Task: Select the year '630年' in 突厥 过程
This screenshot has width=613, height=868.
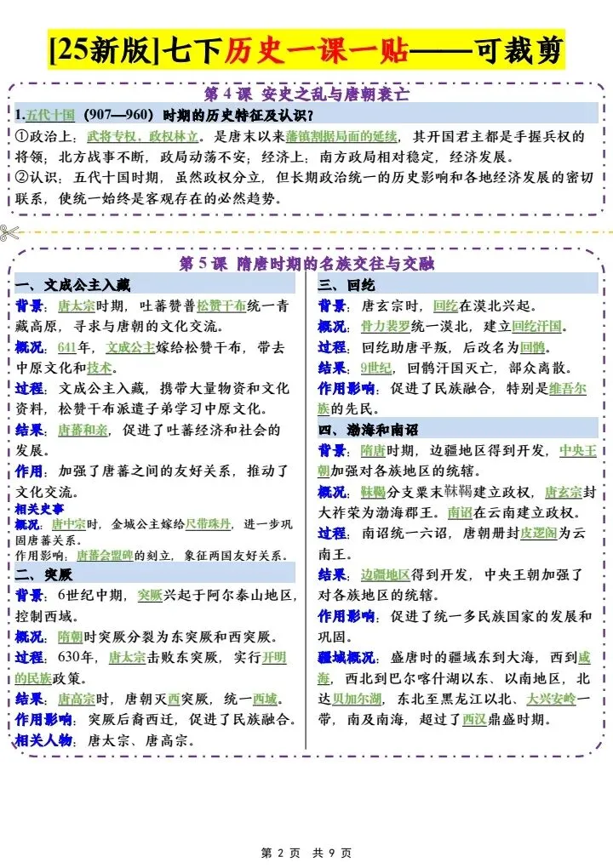Action: (76, 657)
